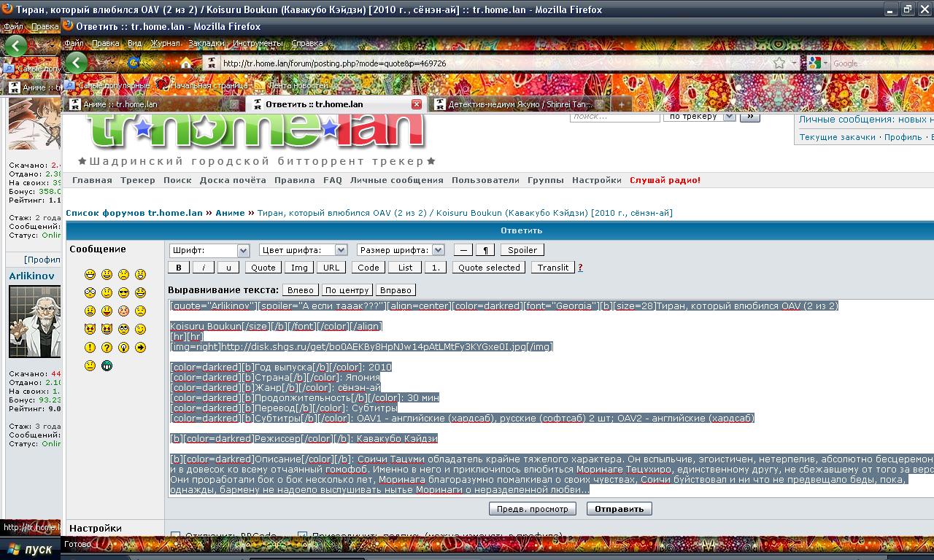This screenshot has height=560, width=934.
Task: Click the Translit button
Action: pos(553,268)
